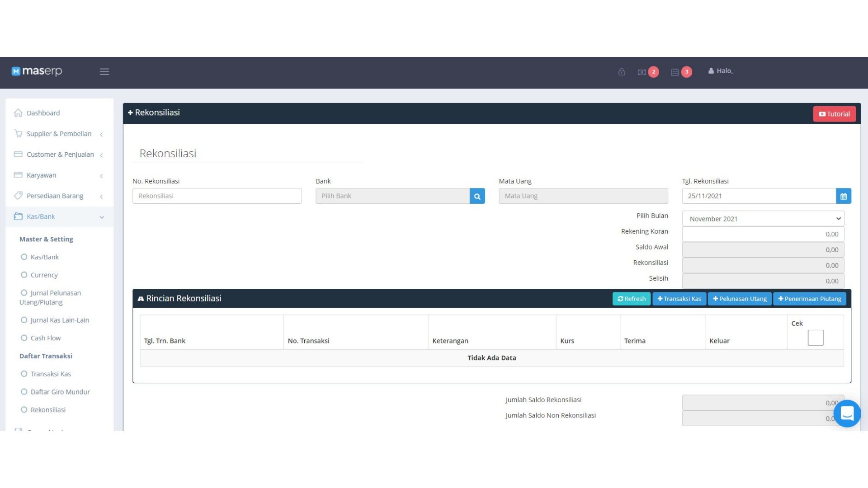
Task: Click the Dashboard home icon
Action: 18,113
